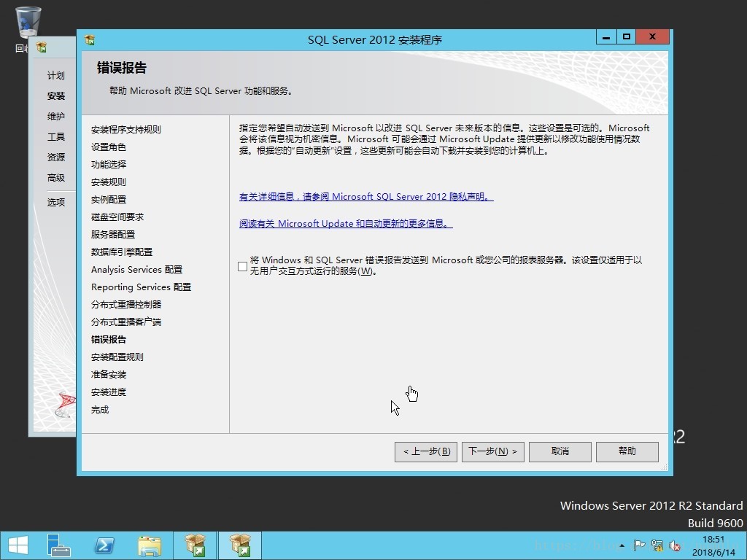The height and width of the screenshot is (560, 747).
Task: Open Server Manager from the taskbar
Action: tap(59, 545)
